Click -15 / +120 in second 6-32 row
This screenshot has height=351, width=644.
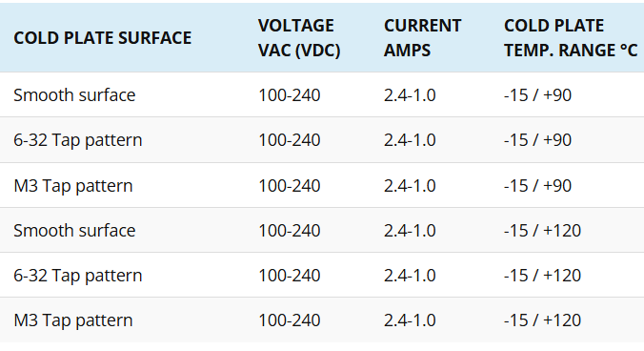click(543, 276)
